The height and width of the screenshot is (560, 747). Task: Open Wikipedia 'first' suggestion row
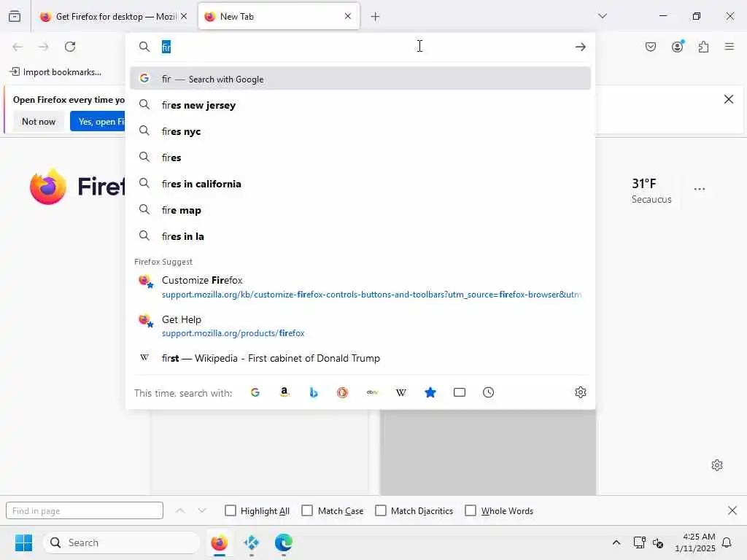[x=360, y=358]
